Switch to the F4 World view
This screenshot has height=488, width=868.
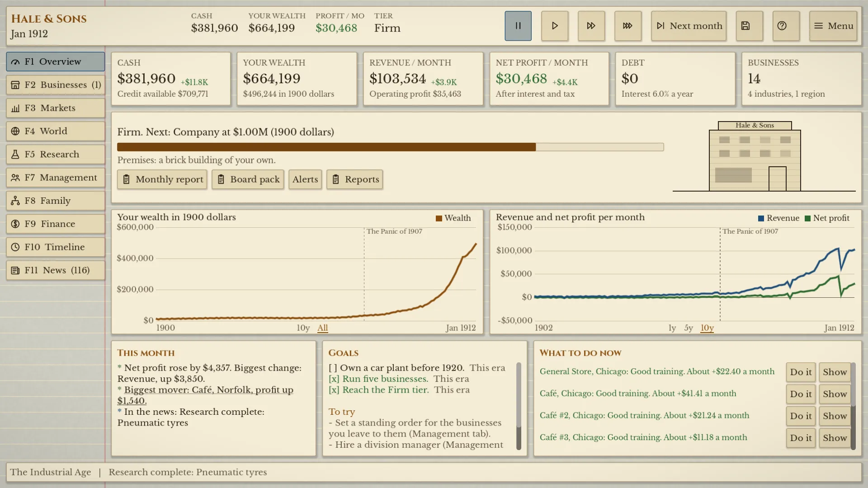(56, 131)
